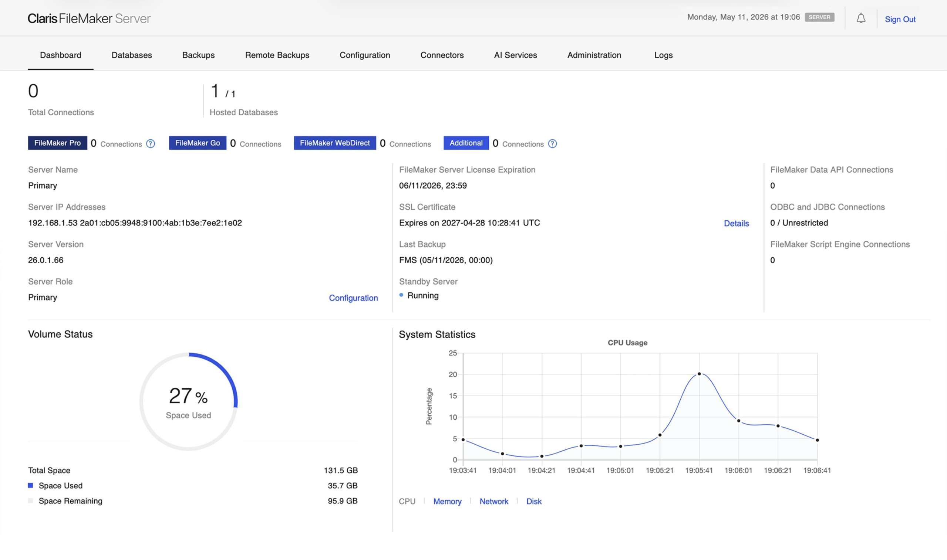This screenshot has width=947, height=560.
Task: Click the Space Remaining 95.9 GB value
Action: coord(343,501)
